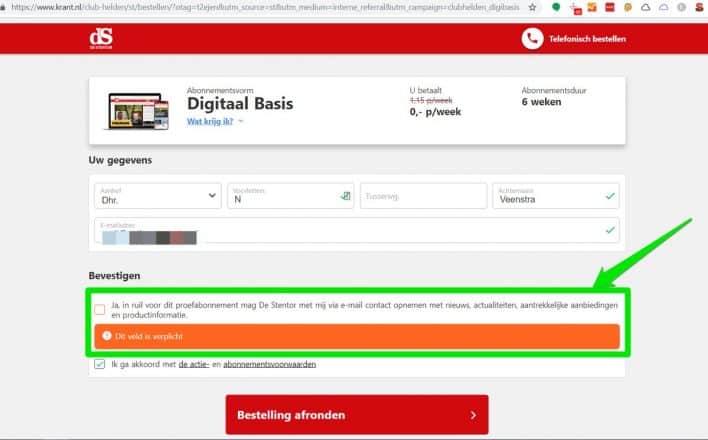Open the orange square browser extension
Image resolution: width=708 pixels, height=440 pixels.
(592, 7)
